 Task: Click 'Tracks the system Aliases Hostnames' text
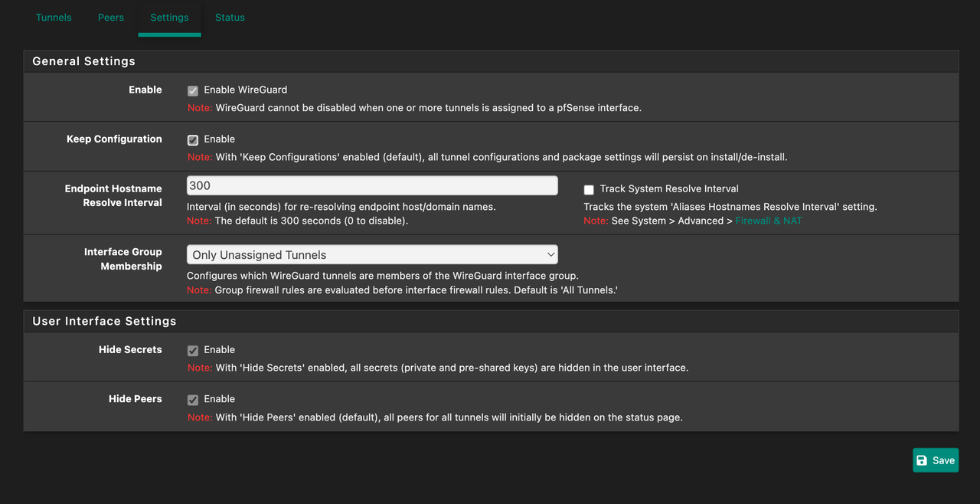tap(730, 207)
